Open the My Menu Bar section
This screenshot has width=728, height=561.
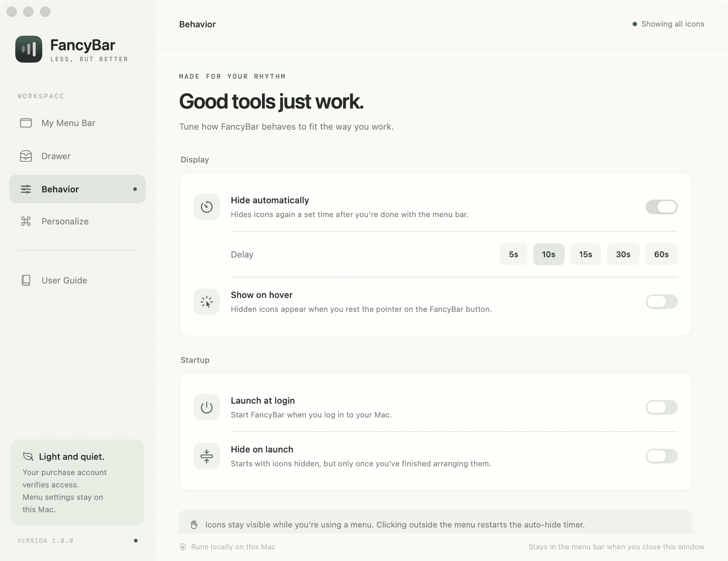click(x=78, y=123)
